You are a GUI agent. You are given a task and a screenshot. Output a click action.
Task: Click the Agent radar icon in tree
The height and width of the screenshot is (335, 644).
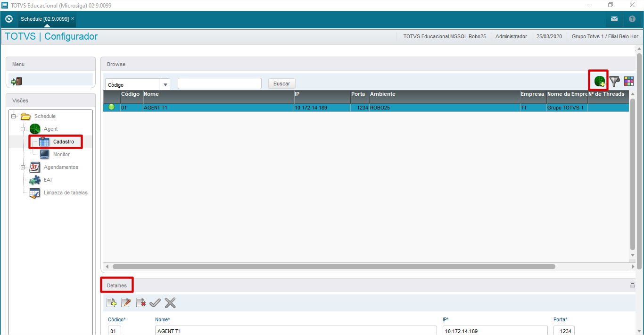click(35, 129)
